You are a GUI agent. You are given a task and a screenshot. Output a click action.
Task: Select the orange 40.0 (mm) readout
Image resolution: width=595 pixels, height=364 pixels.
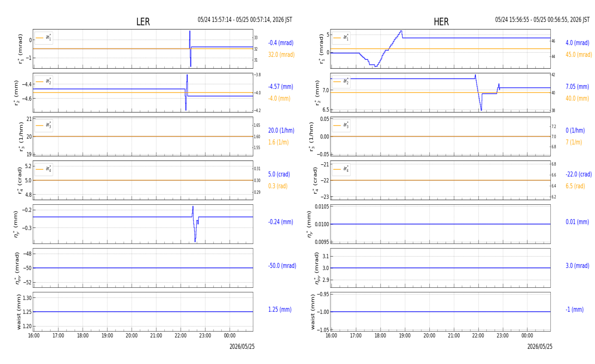(x=577, y=98)
